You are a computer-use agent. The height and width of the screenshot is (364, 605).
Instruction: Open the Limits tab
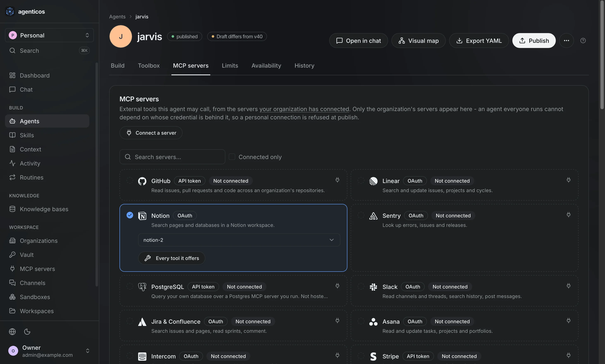(x=230, y=66)
